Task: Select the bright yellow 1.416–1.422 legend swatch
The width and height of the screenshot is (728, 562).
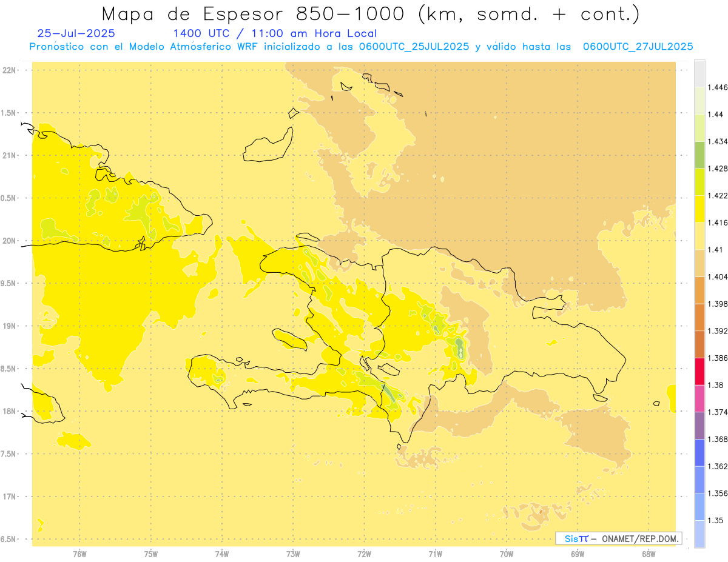Action: tap(699, 209)
